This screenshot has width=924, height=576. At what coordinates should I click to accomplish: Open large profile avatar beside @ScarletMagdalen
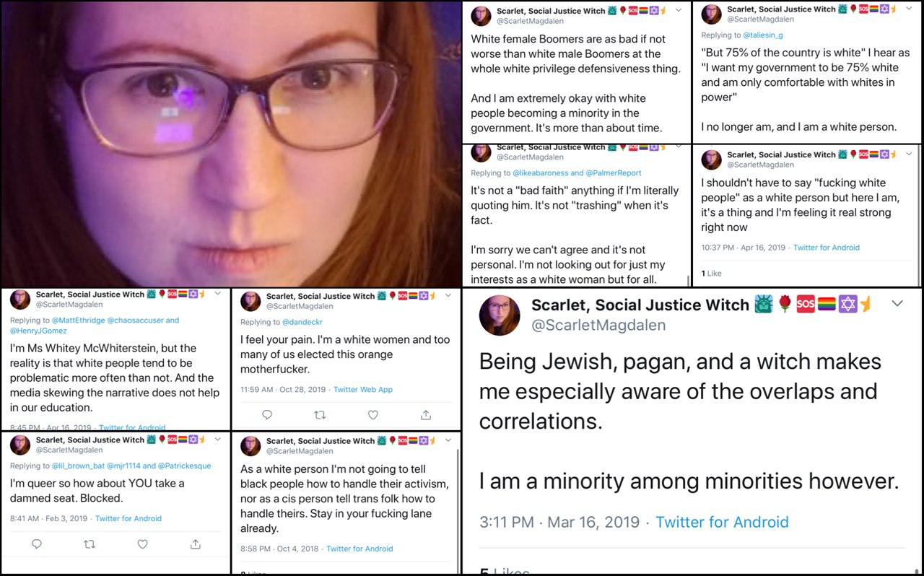pyautogui.click(x=500, y=315)
